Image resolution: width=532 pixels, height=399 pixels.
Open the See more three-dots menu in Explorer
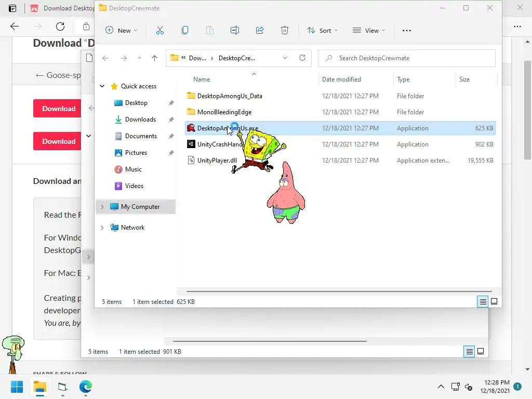tap(406, 31)
